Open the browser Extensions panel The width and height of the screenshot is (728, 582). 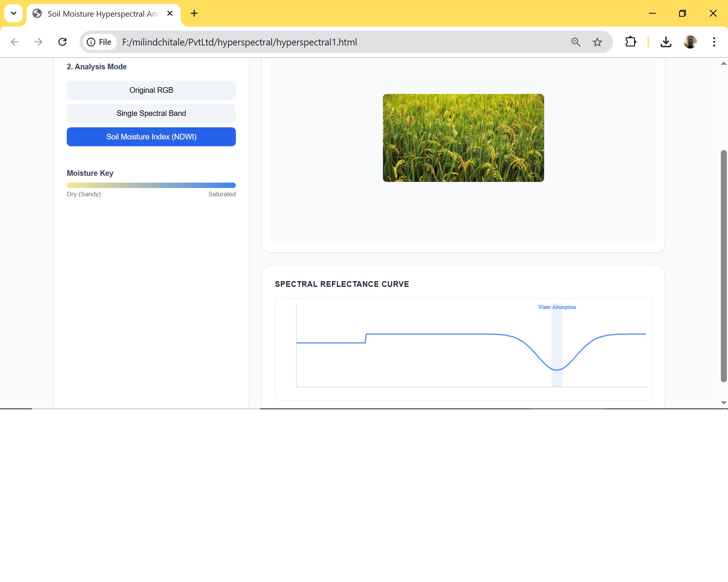coord(631,42)
